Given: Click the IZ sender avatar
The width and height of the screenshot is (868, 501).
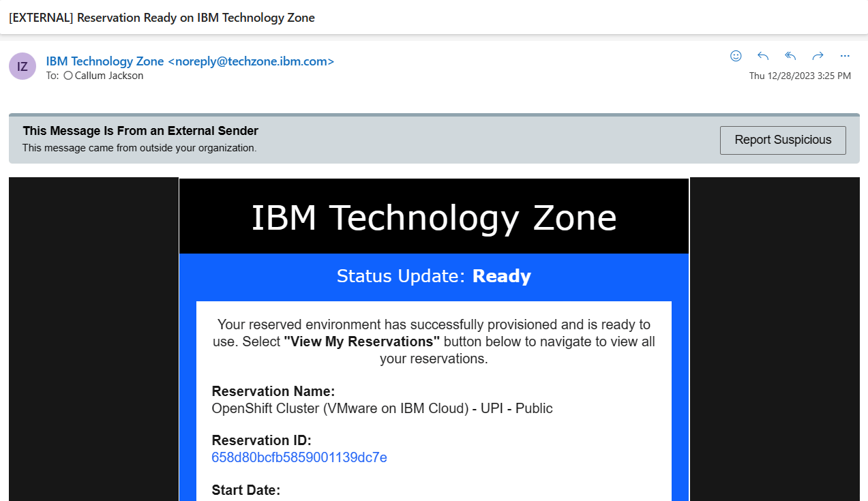Looking at the screenshot, I should tap(22, 65).
